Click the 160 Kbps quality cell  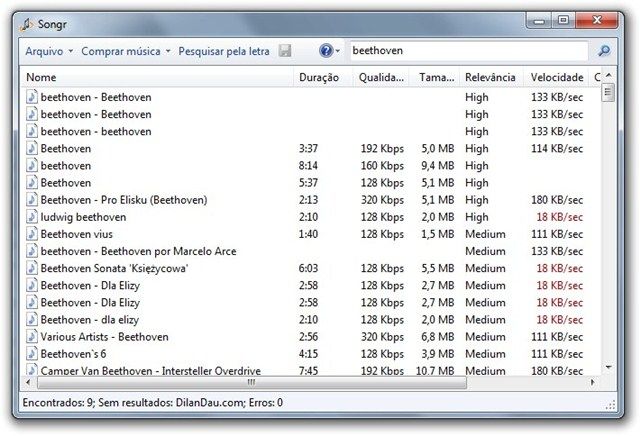(x=382, y=166)
